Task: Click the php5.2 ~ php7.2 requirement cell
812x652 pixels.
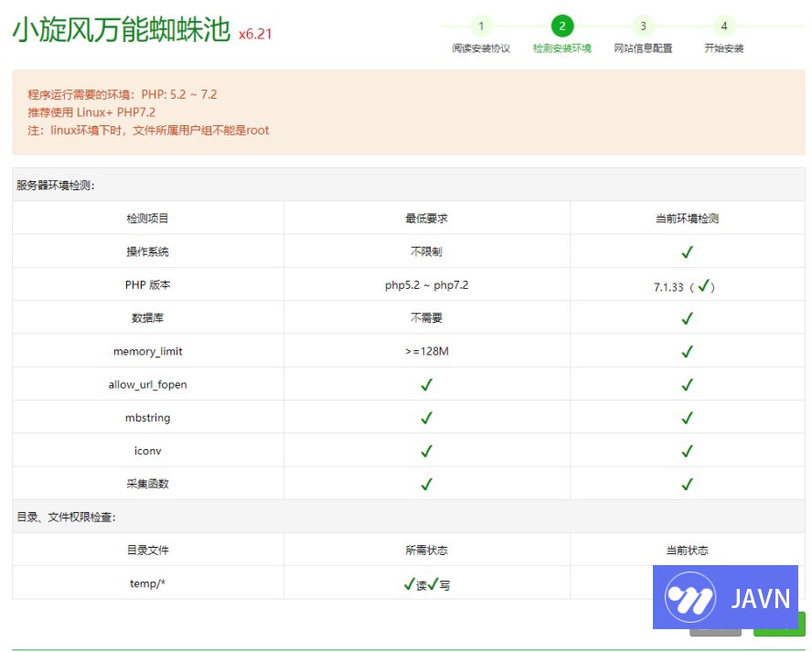Action: point(426,285)
